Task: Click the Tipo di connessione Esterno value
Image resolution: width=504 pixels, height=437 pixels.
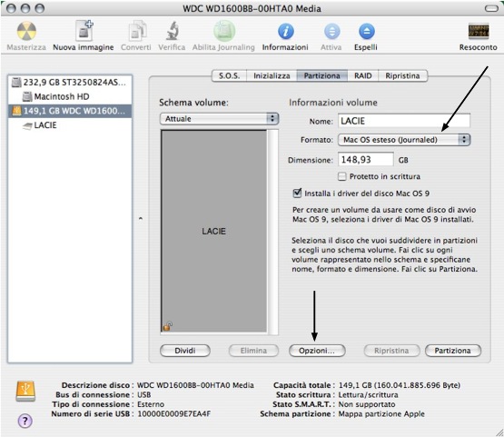Action: click(x=151, y=404)
